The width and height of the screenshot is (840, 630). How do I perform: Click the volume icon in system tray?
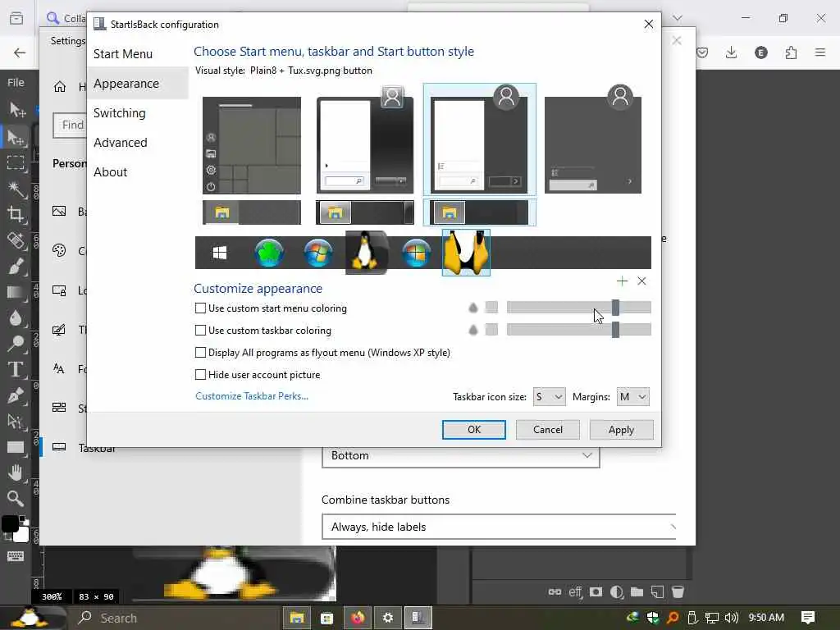click(731, 618)
